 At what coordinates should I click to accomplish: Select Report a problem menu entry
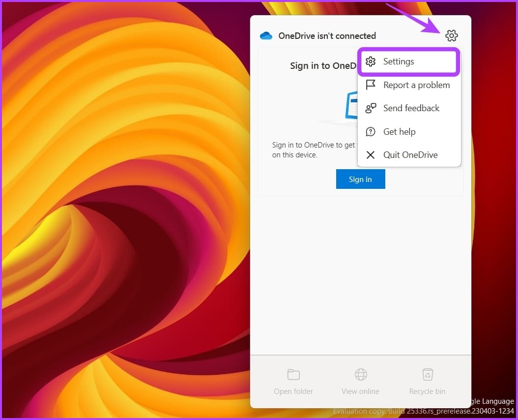point(409,85)
